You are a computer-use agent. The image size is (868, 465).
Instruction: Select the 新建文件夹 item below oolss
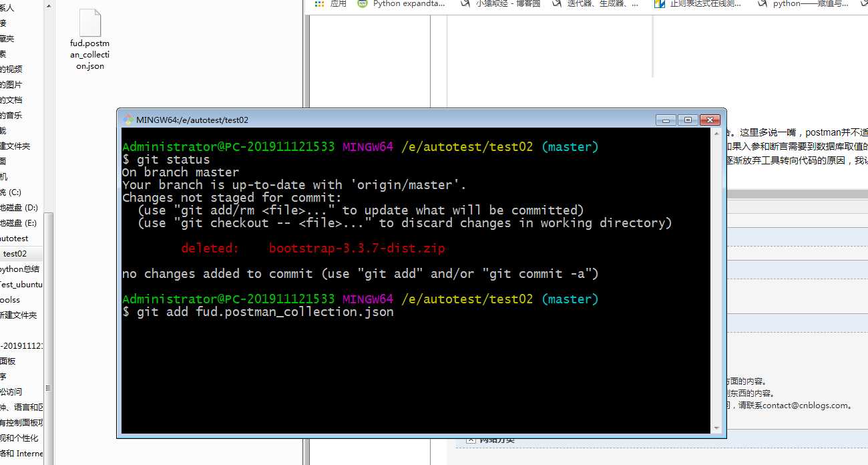pos(19,315)
